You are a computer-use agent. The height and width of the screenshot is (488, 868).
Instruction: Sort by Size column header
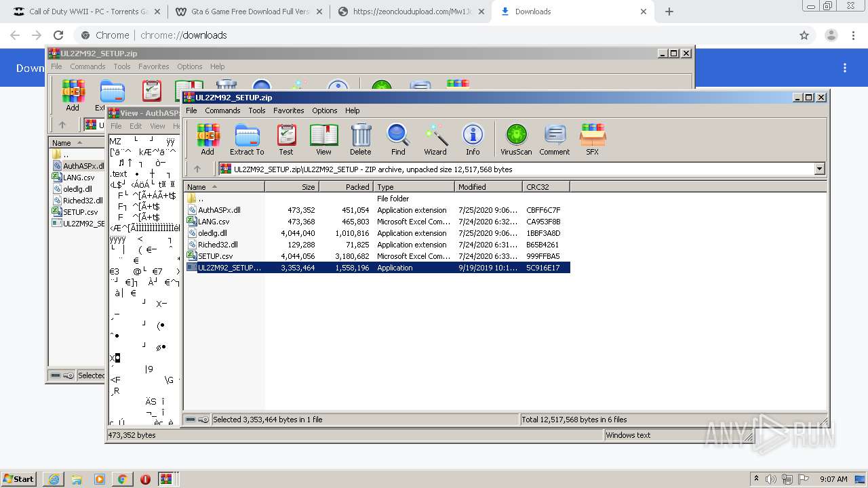click(292, 187)
